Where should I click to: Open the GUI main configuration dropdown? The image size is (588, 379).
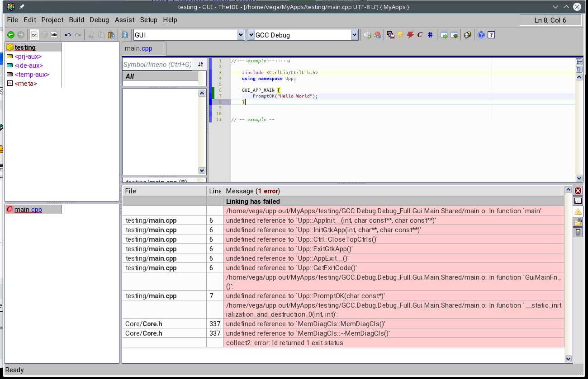[241, 35]
